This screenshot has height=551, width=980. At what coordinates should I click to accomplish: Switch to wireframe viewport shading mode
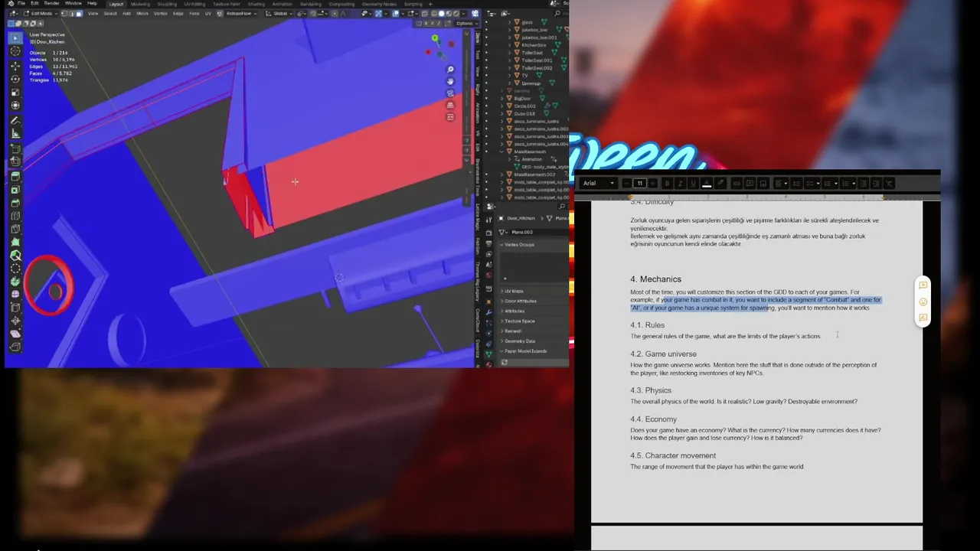pos(434,13)
